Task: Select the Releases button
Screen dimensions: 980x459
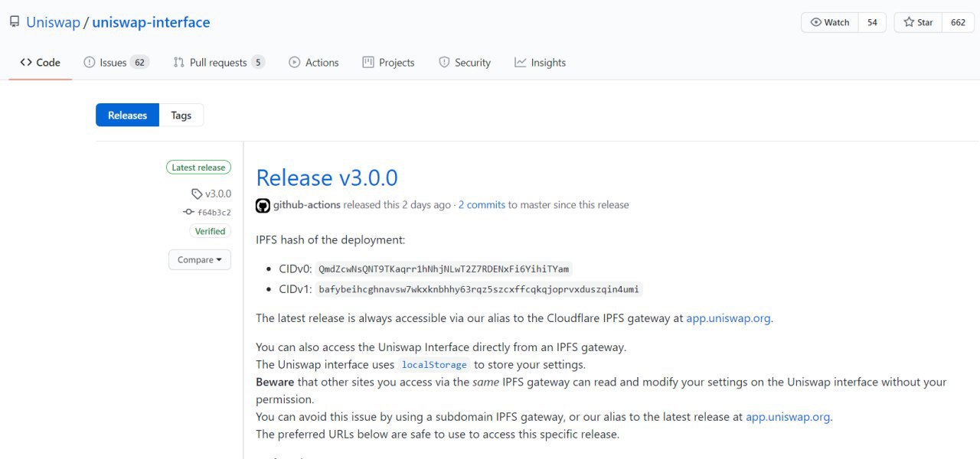Action: click(x=127, y=116)
